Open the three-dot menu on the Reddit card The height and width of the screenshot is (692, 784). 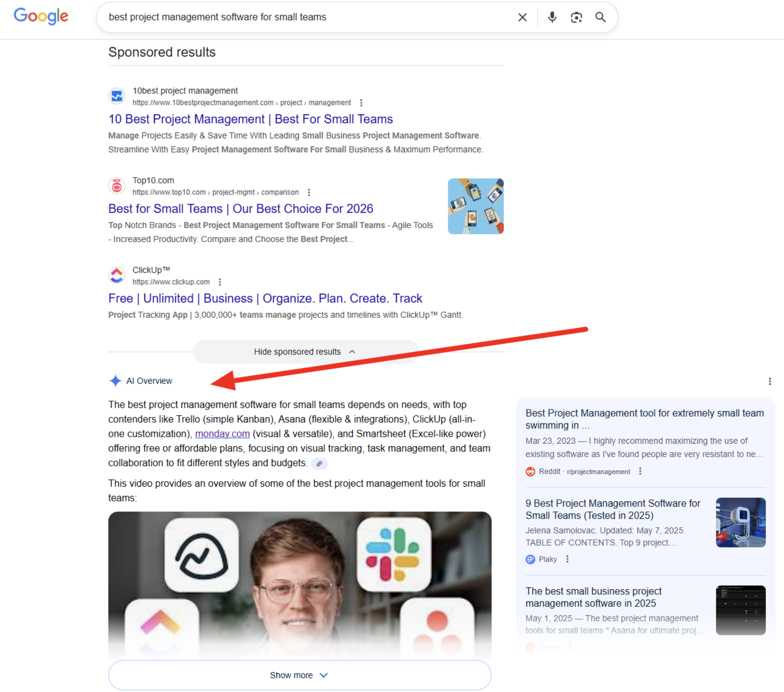[x=640, y=472]
